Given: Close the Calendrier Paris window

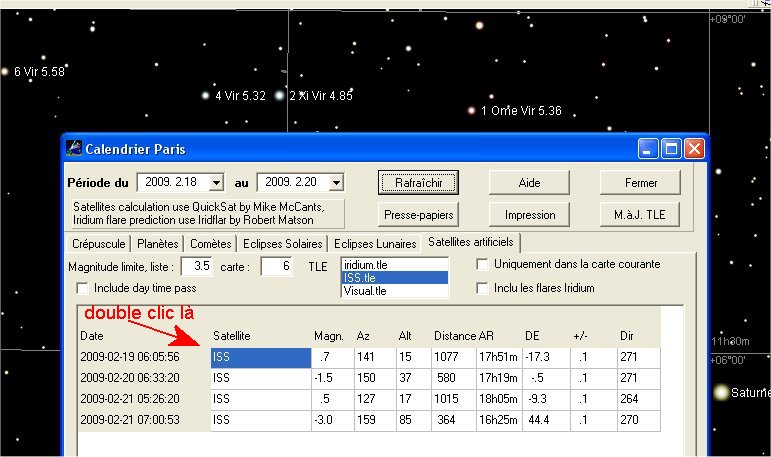Looking at the screenshot, I should tap(694, 149).
